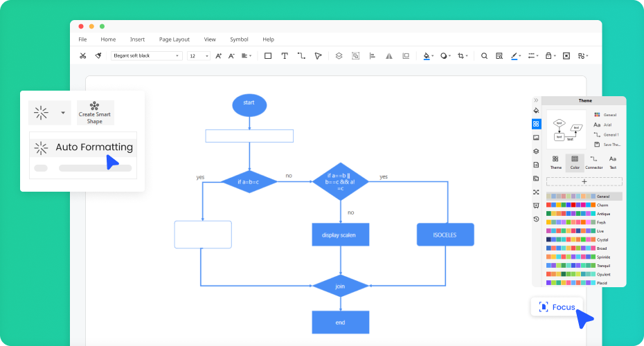Image resolution: width=644 pixels, height=346 pixels.
Task: Click Create Smart Shape button
Action: click(x=95, y=113)
